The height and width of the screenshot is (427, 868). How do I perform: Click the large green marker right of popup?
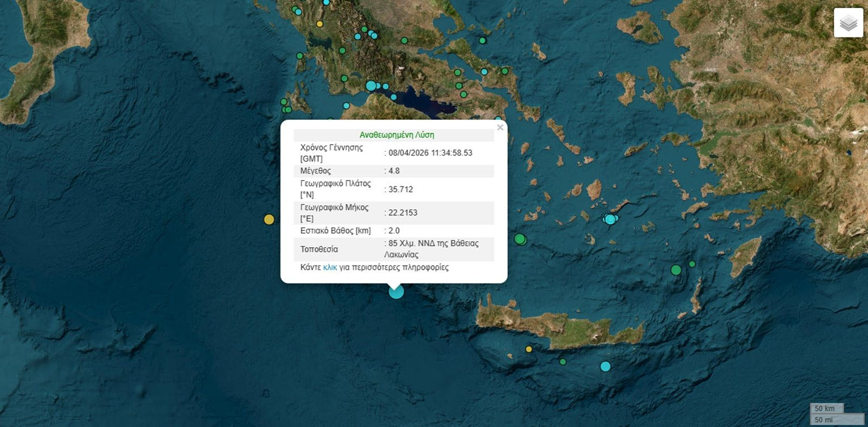(x=520, y=238)
